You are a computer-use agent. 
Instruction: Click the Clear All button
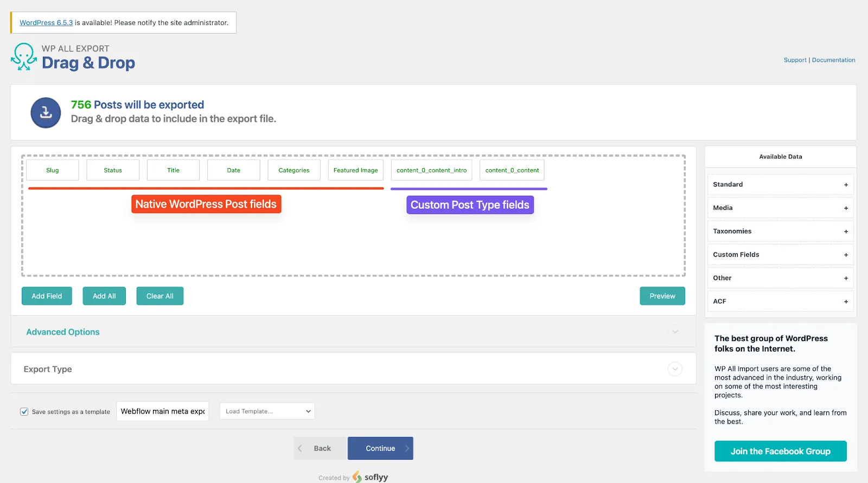click(x=160, y=296)
